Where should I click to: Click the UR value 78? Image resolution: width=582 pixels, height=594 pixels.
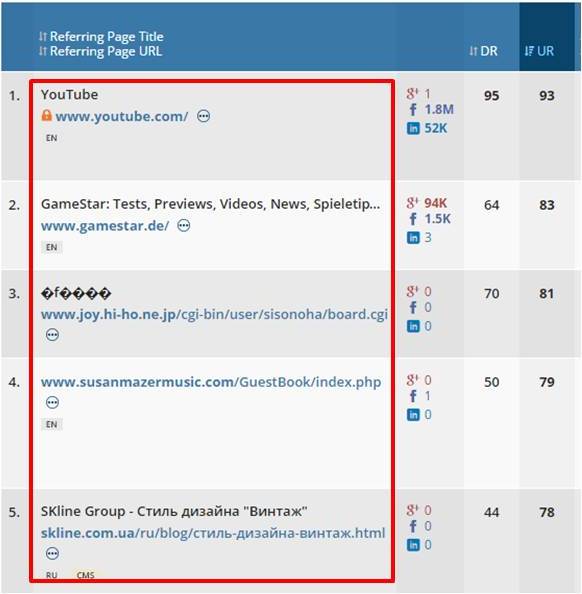click(x=547, y=512)
